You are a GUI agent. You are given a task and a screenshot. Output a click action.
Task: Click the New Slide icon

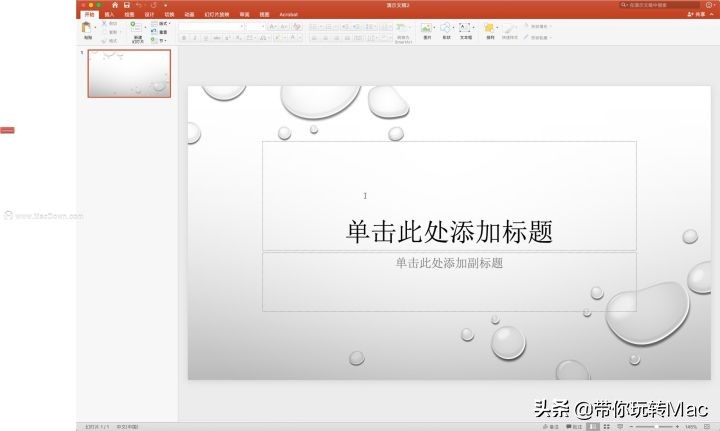point(136,28)
